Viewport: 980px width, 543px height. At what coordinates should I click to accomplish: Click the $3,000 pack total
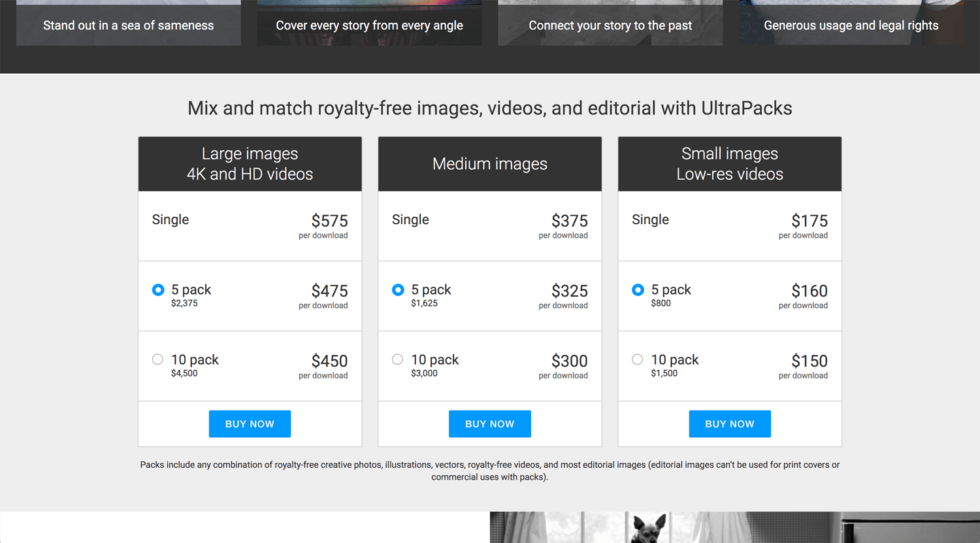425,373
